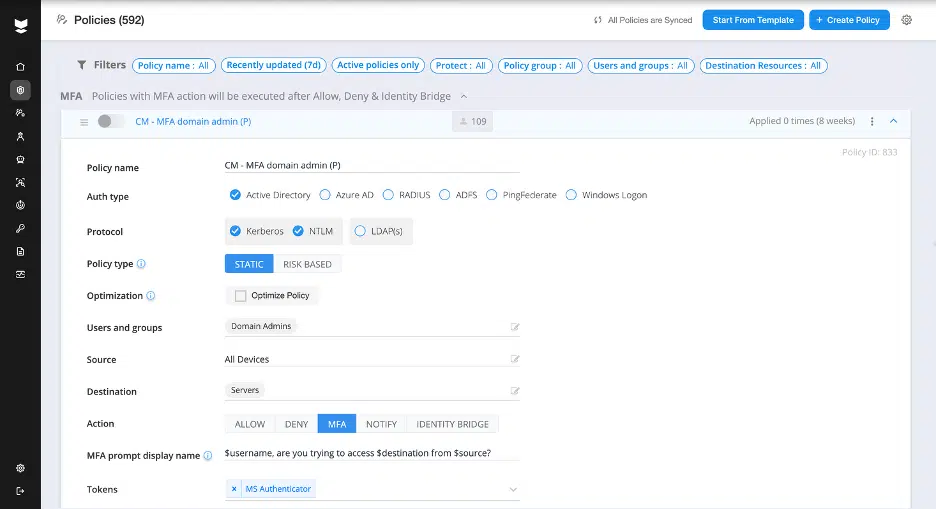
Task: Enable the LDAP(s) protocol option
Action: pyautogui.click(x=360, y=231)
